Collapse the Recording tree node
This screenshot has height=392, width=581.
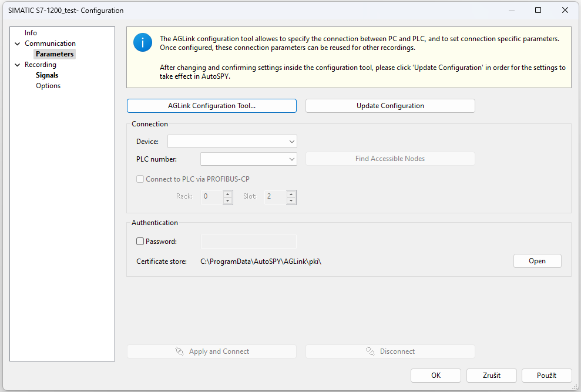pyautogui.click(x=18, y=65)
